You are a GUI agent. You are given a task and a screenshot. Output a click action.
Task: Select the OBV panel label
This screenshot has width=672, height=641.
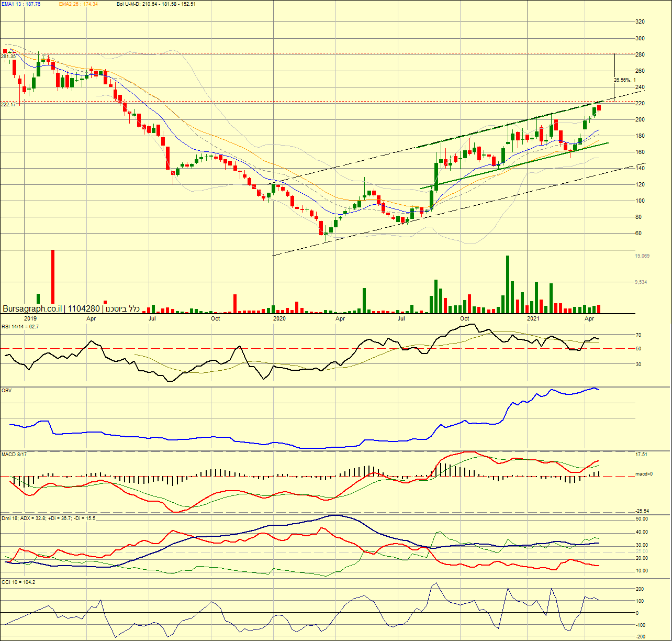point(7,390)
